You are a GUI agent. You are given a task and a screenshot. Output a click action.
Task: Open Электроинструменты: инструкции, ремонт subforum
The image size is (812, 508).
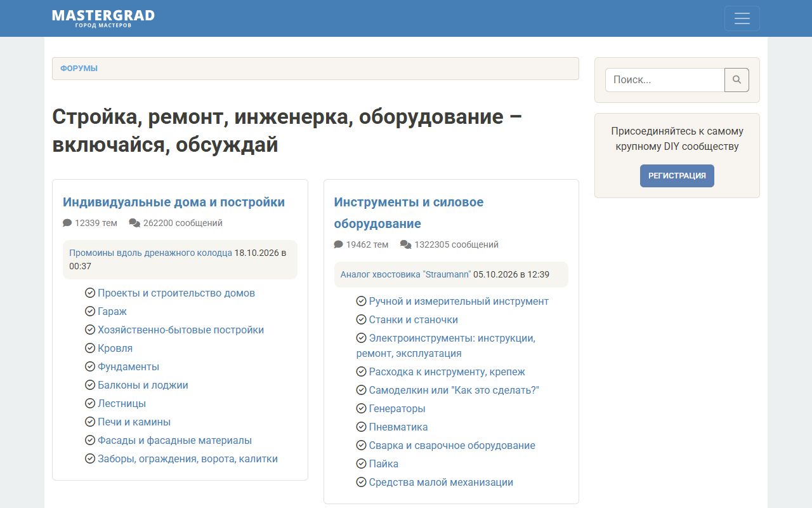click(x=446, y=345)
